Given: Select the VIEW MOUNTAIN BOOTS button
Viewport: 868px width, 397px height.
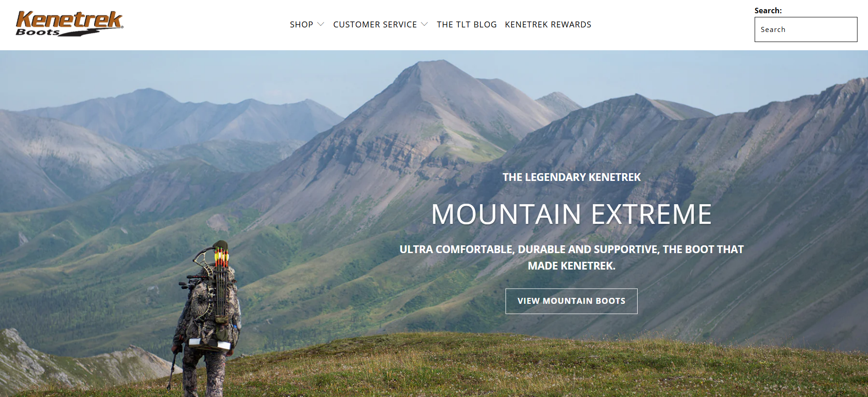Looking at the screenshot, I should coord(571,301).
